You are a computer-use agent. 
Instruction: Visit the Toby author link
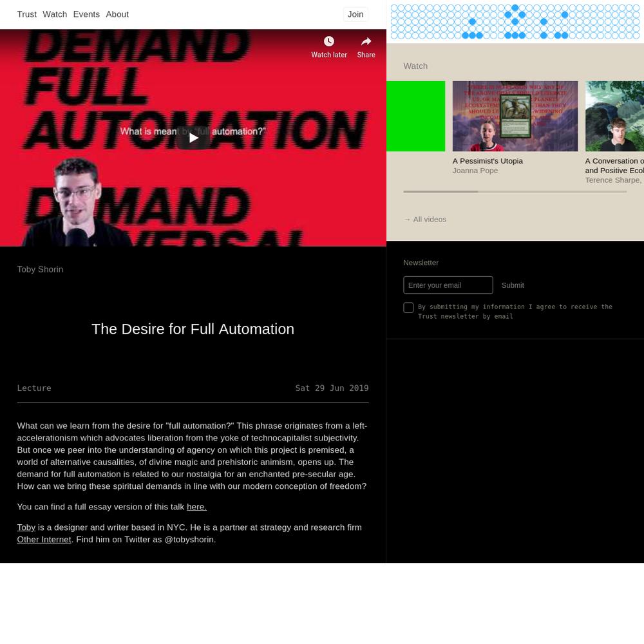point(26,527)
